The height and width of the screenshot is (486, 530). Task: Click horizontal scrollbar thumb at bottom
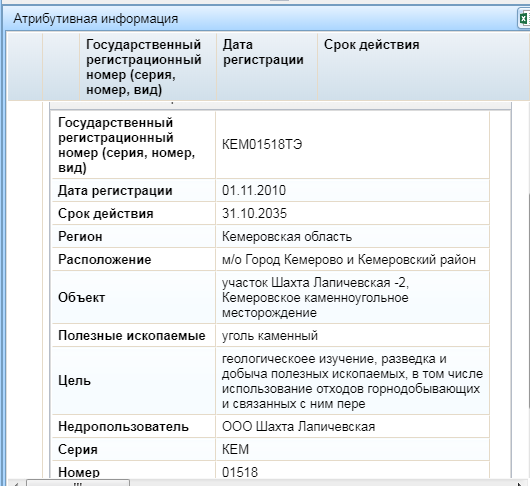[78, 483]
